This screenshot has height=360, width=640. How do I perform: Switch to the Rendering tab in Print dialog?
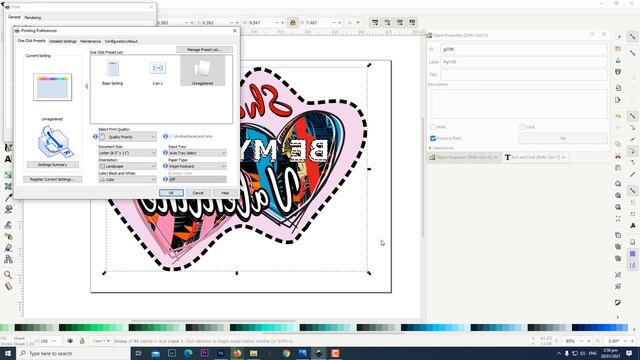[x=33, y=18]
